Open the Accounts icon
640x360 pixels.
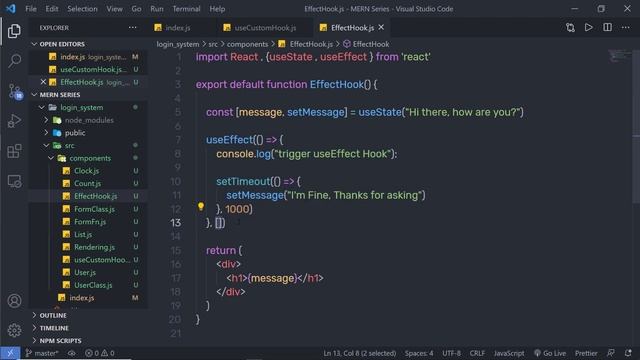14,301
